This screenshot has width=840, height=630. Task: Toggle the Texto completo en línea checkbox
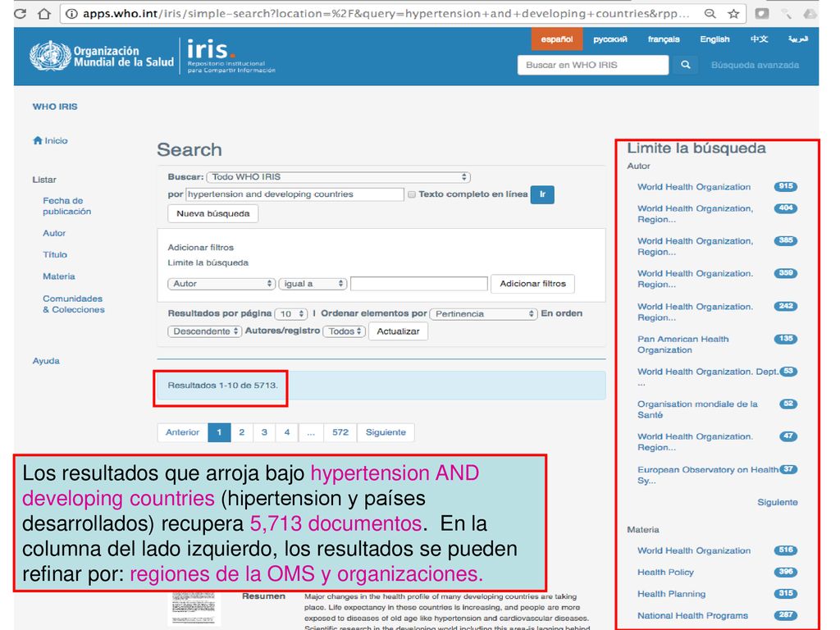click(x=412, y=194)
